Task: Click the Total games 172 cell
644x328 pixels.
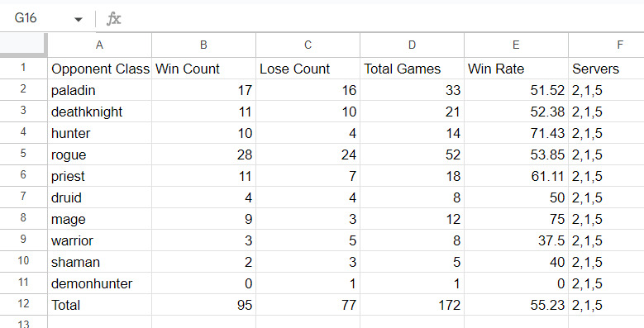Action: coord(412,305)
